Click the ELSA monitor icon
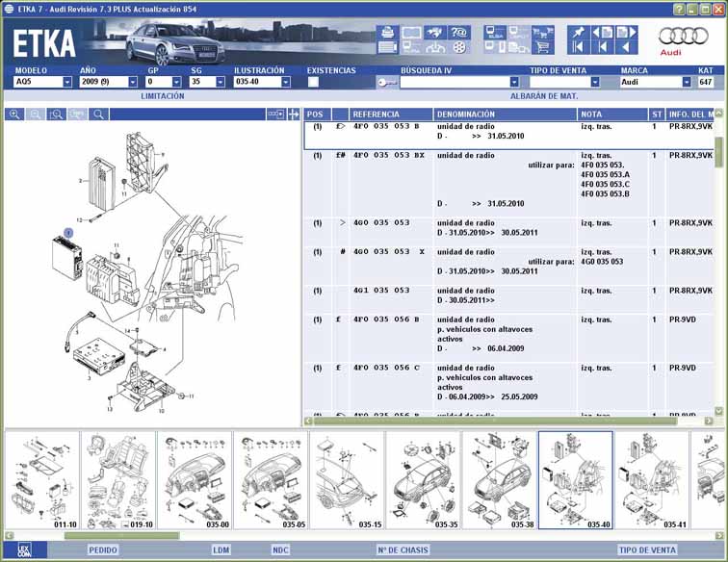Viewport: 728px width, 562px height. [495, 33]
